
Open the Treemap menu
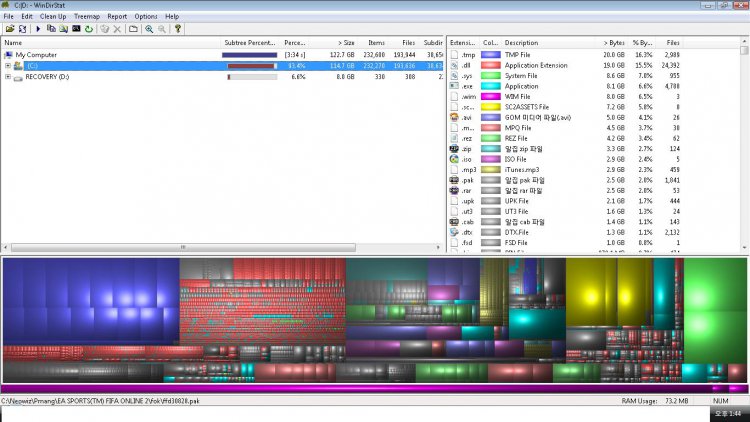pyautogui.click(x=87, y=16)
